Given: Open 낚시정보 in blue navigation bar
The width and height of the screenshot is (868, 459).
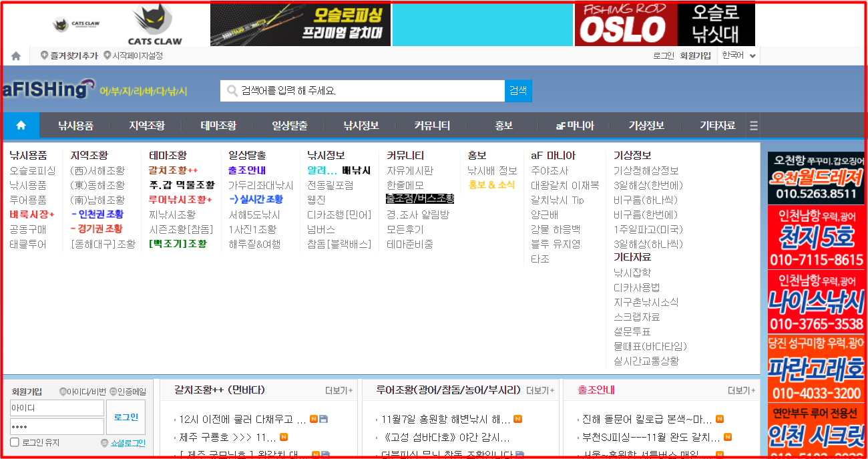Looking at the screenshot, I should pos(361,126).
